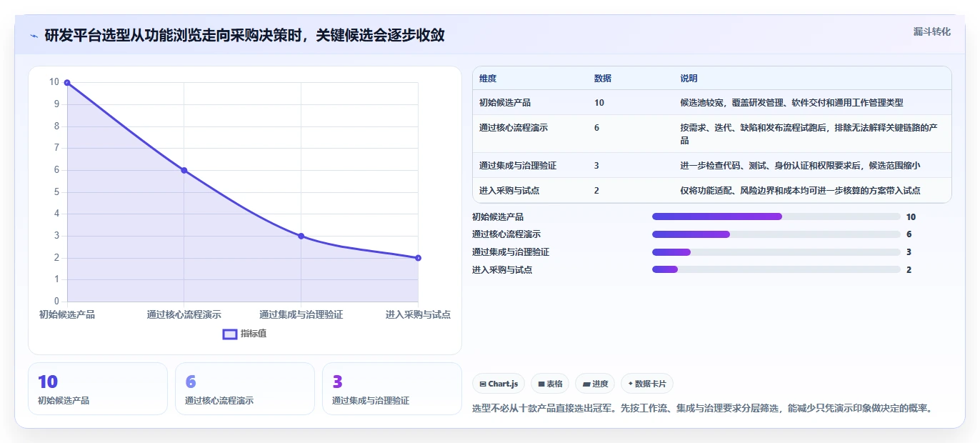Click the 通过集成与治理验证 x-axis label
The width and height of the screenshot is (980, 443).
[301, 314]
